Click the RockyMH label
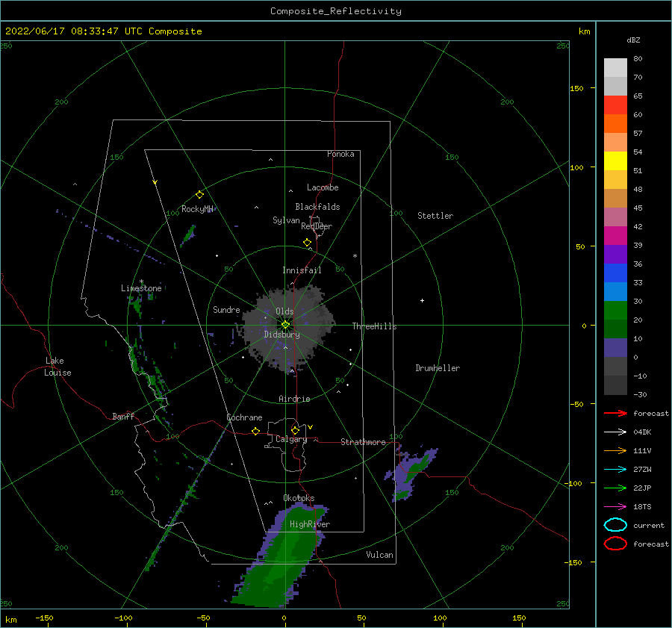This screenshot has width=672, height=628. coord(197,209)
